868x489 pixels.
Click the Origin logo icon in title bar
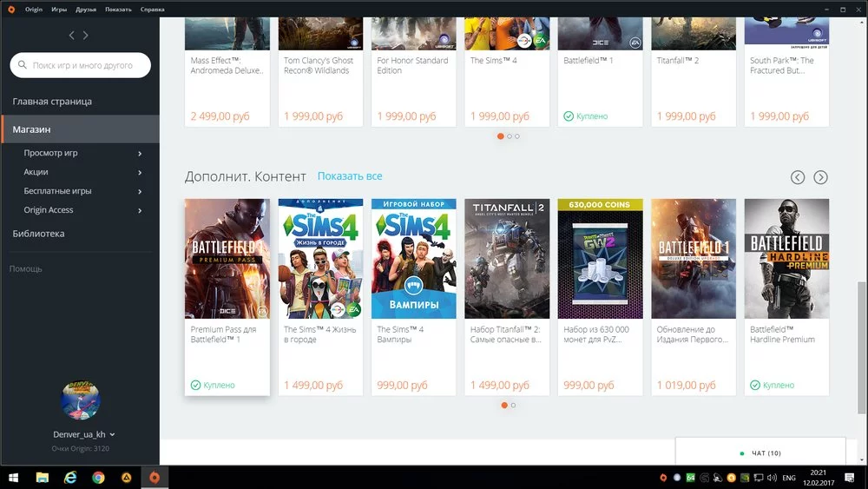[x=11, y=10]
